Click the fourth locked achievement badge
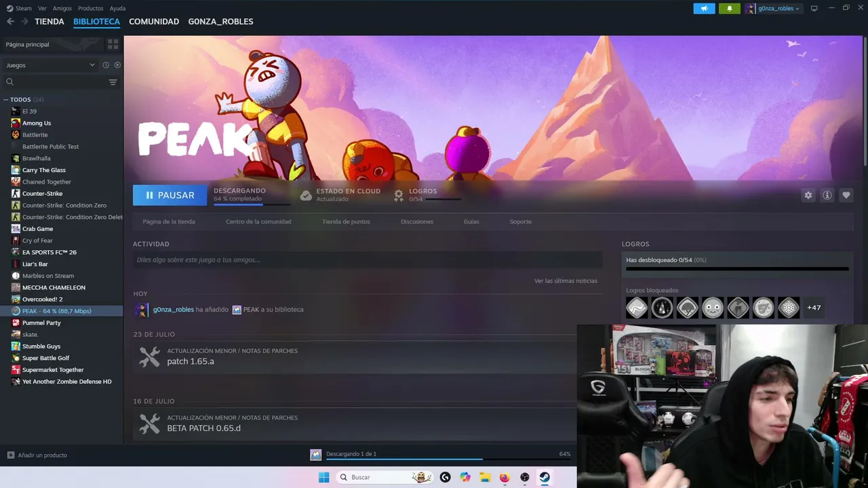868x488 pixels. [x=713, y=308]
